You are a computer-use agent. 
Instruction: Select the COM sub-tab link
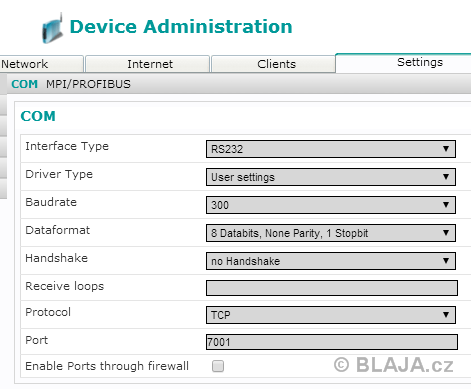point(24,84)
